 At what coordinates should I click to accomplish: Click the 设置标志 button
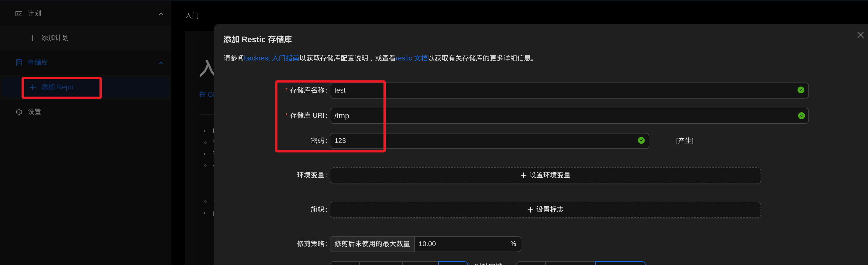(x=545, y=209)
